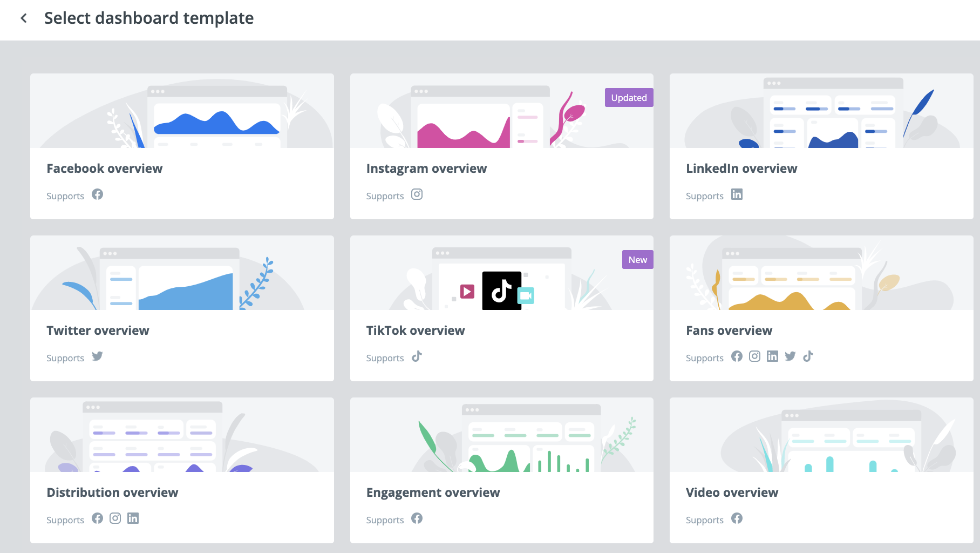Pick the Distribution overview template title
The image size is (980, 553).
click(112, 493)
